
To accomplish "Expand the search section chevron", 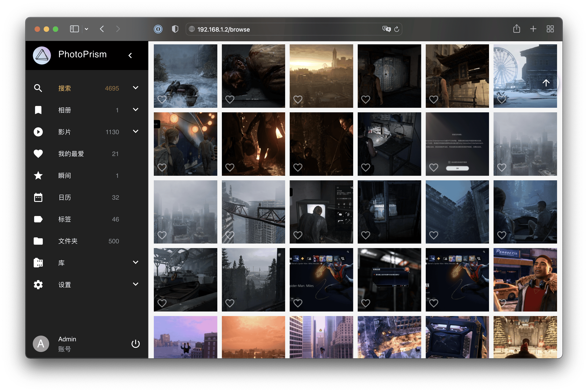I will 136,88.
